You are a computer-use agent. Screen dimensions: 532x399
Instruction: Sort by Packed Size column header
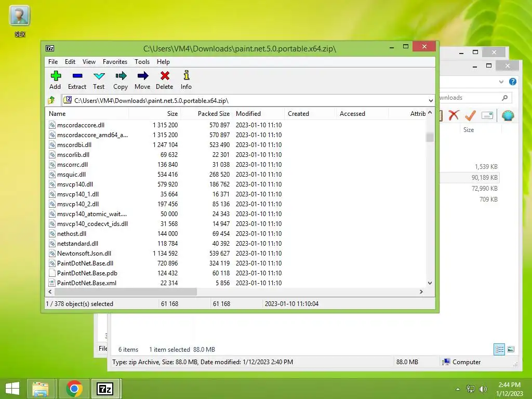(x=206, y=114)
